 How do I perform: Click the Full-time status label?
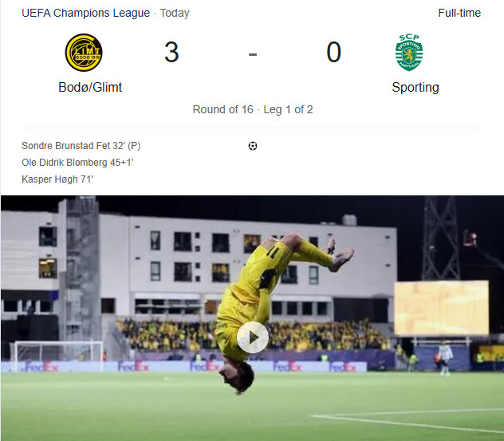[x=459, y=13]
